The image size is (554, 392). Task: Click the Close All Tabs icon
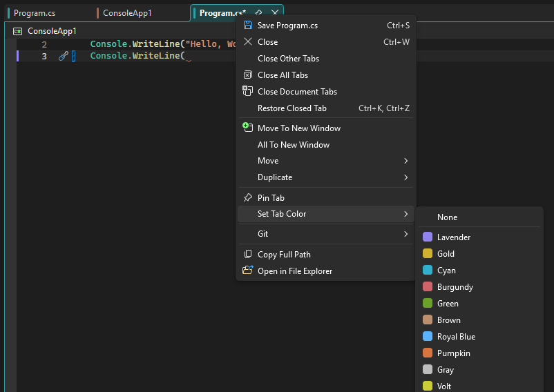coord(248,75)
